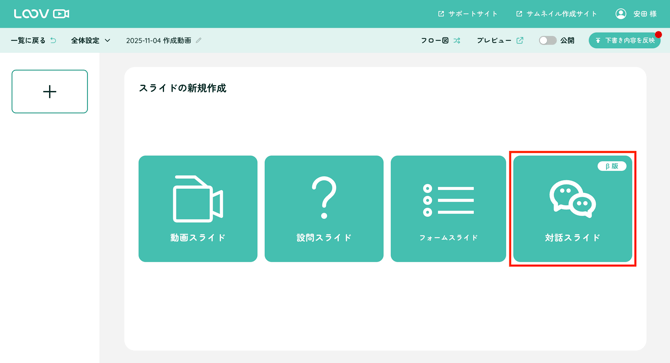This screenshot has width=670, height=363.
Task: Click the shuffle icon beside フロー図
Action: [x=457, y=41]
